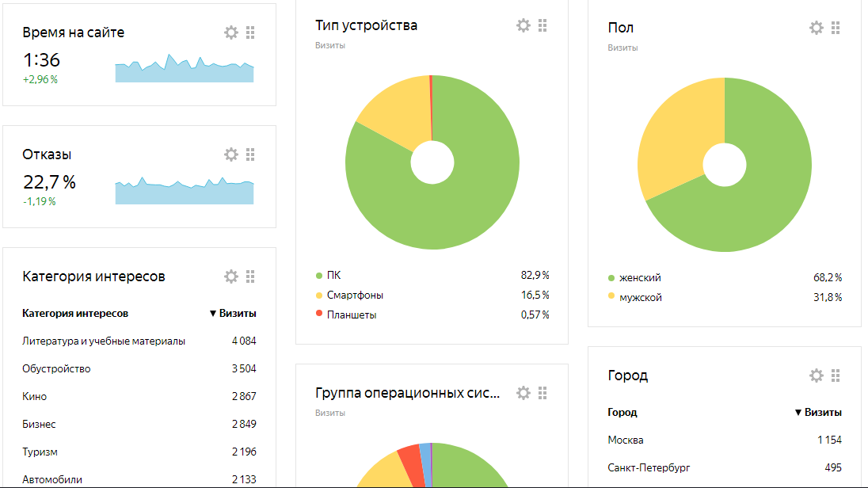
Task: Click the Отказы sparkline chart
Action: [185, 191]
